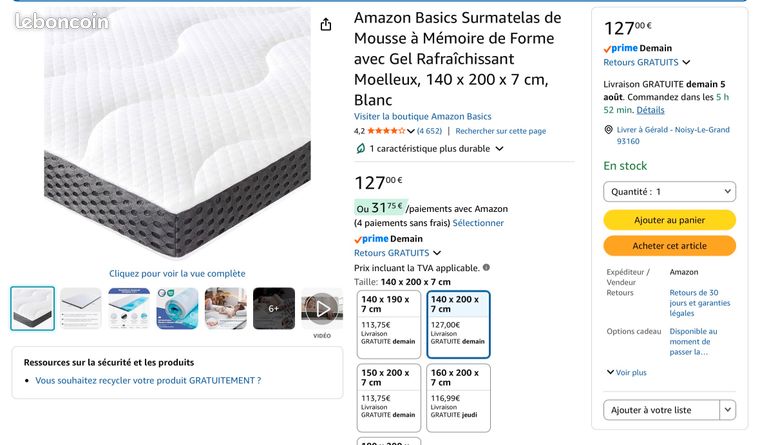The image size is (760, 445).
Task: Click Ajouter au panier button
Action: tap(669, 220)
